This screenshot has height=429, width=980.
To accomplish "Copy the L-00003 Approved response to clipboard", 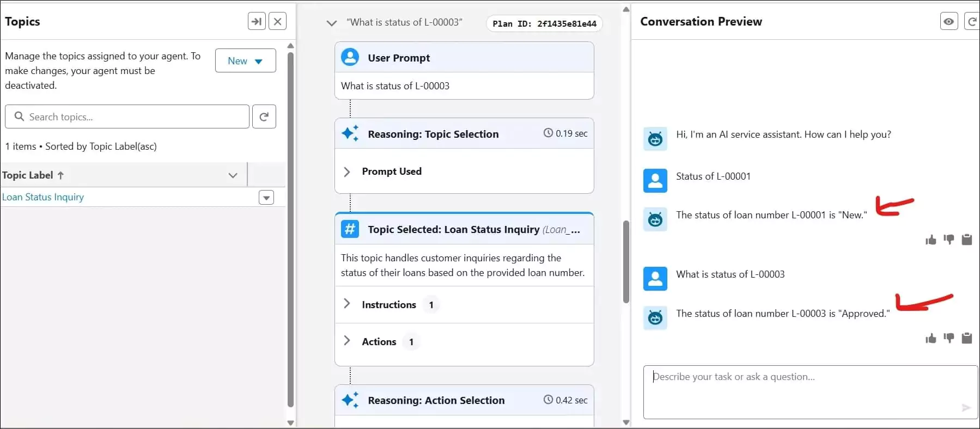I will pos(967,339).
